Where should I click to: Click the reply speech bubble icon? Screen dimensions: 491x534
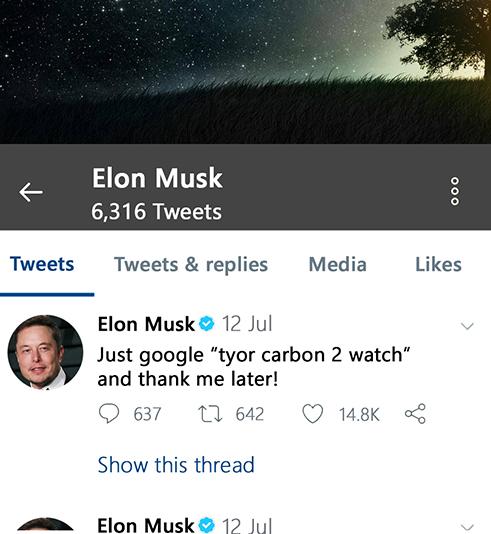tap(109, 413)
